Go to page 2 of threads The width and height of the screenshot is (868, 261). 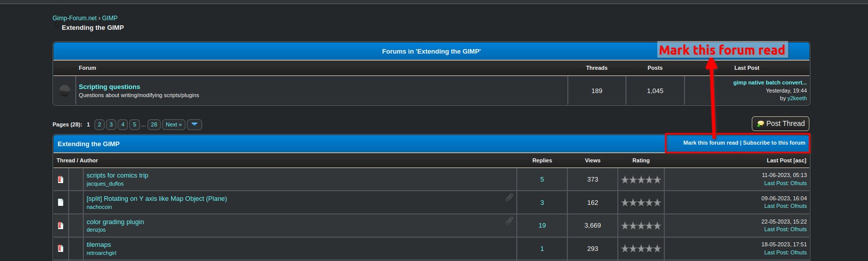(x=100, y=124)
